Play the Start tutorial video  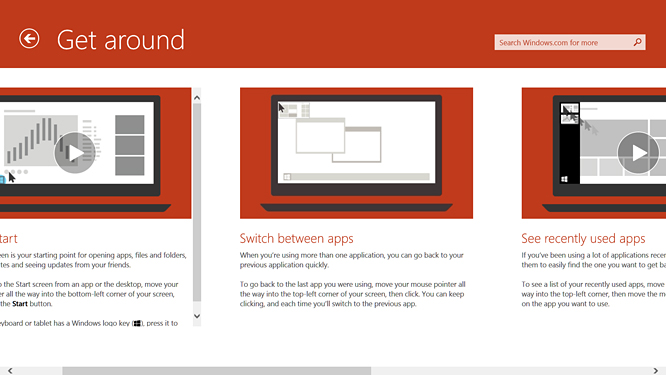[x=75, y=153]
